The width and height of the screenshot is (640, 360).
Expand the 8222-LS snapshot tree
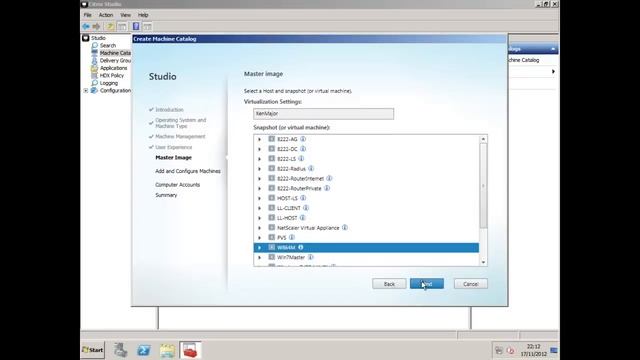tap(260, 159)
